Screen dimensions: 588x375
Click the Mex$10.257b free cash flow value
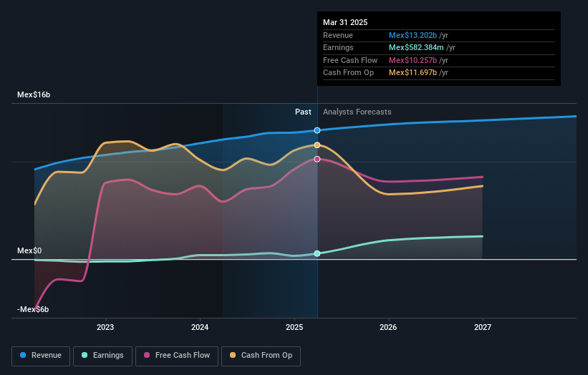[413, 60]
